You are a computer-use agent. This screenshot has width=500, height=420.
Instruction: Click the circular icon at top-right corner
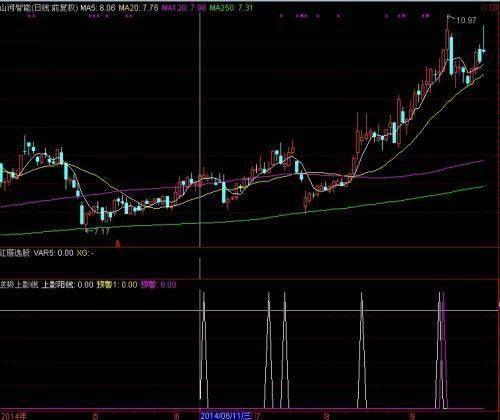click(x=484, y=7)
